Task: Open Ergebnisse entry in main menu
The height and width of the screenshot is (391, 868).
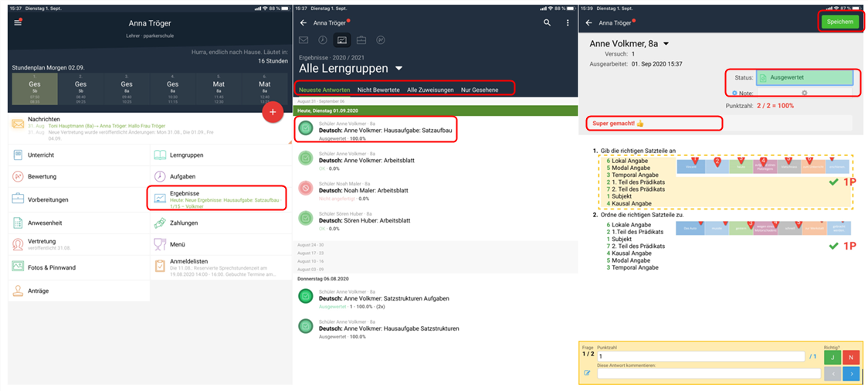Action: coord(217,198)
